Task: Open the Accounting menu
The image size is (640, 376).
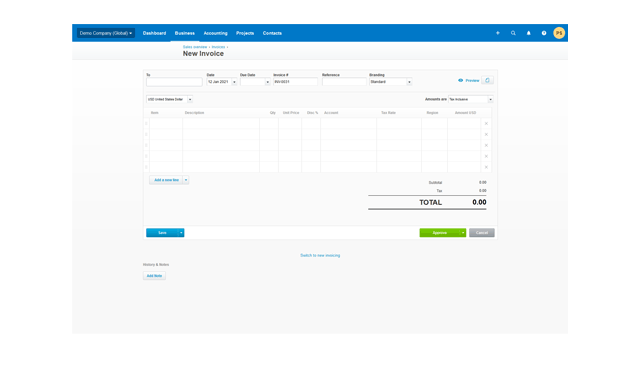Action: [x=216, y=33]
